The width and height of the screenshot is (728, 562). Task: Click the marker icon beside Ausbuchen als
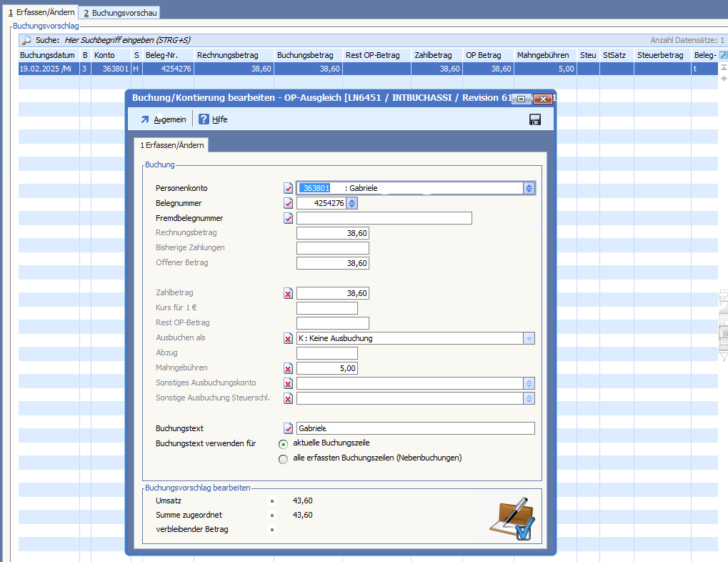point(288,338)
